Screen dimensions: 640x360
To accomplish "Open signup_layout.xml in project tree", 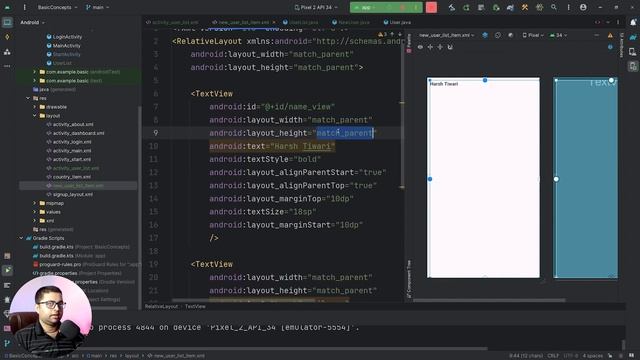I will pos(69,194).
